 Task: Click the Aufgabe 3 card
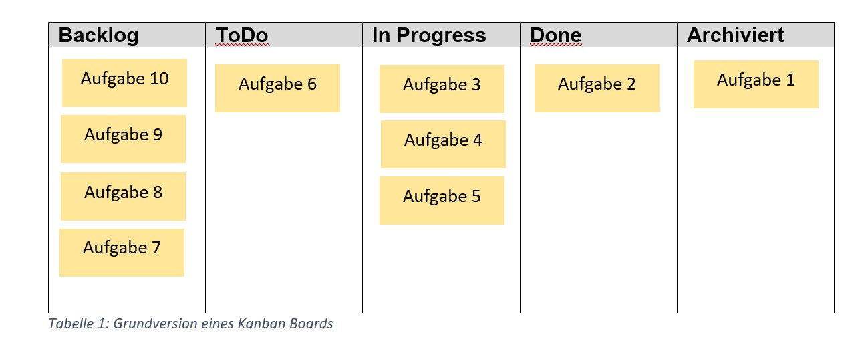point(442,89)
